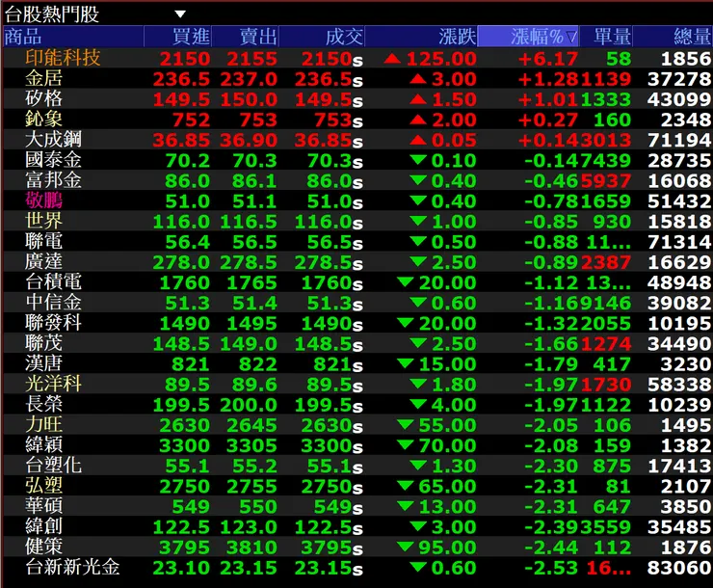
Task: Click 光洋科 percent change -1.97
Action: [551, 385]
